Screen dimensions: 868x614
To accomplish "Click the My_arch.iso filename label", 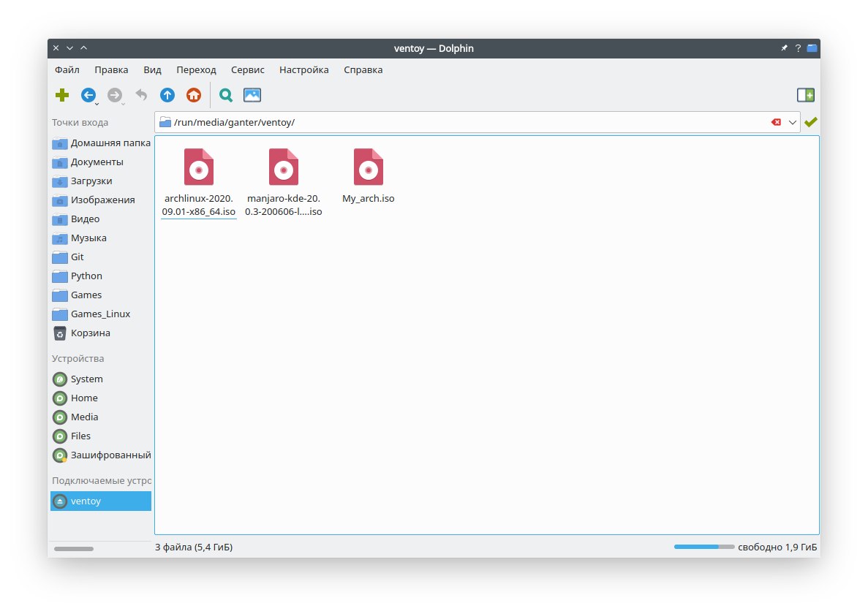I will (x=368, y=199).
